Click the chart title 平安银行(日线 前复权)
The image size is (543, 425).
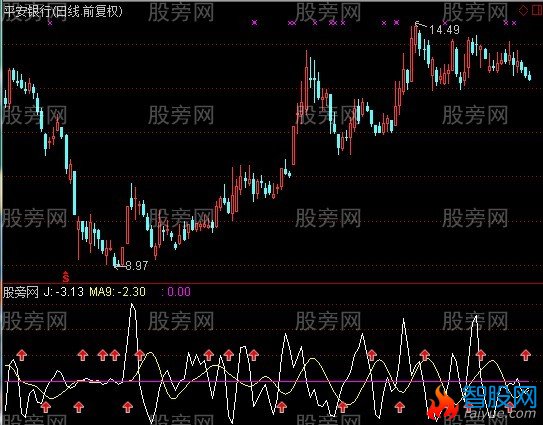63,11
